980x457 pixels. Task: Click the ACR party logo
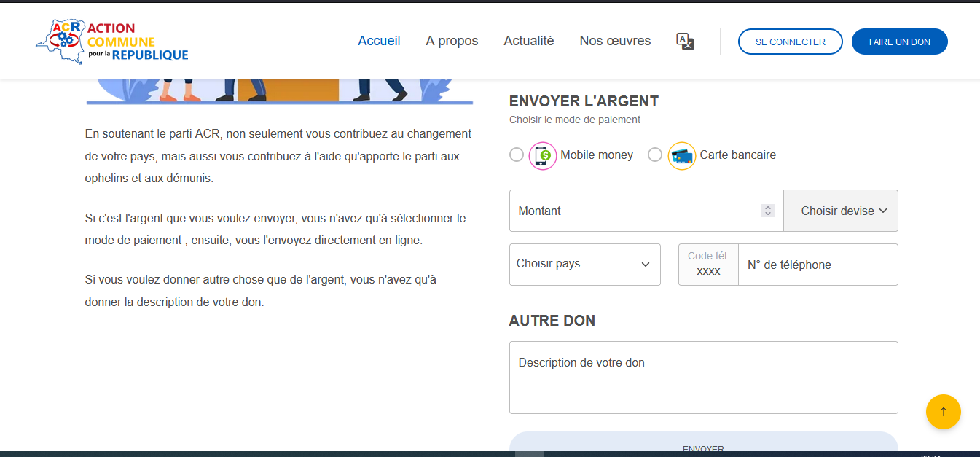[112, 42]
